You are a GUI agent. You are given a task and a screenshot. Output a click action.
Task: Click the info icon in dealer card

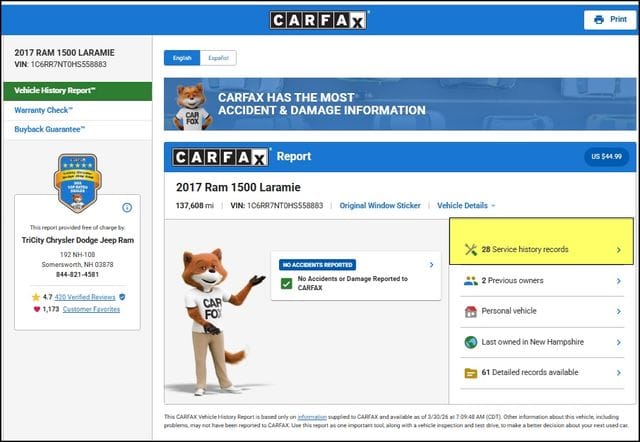tap(127, 207)
